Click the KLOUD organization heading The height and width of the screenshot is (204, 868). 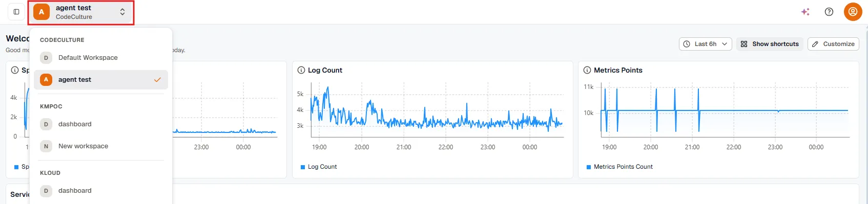(50, 173)
